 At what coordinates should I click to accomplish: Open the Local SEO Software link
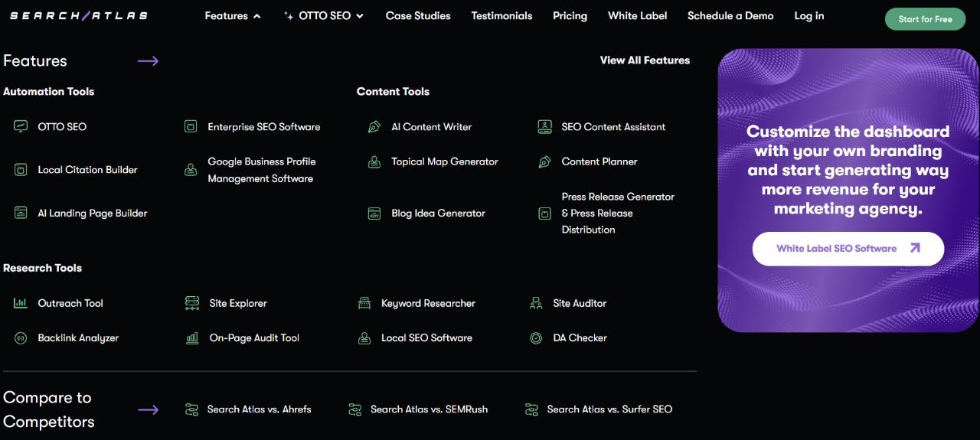click(426, 337)
